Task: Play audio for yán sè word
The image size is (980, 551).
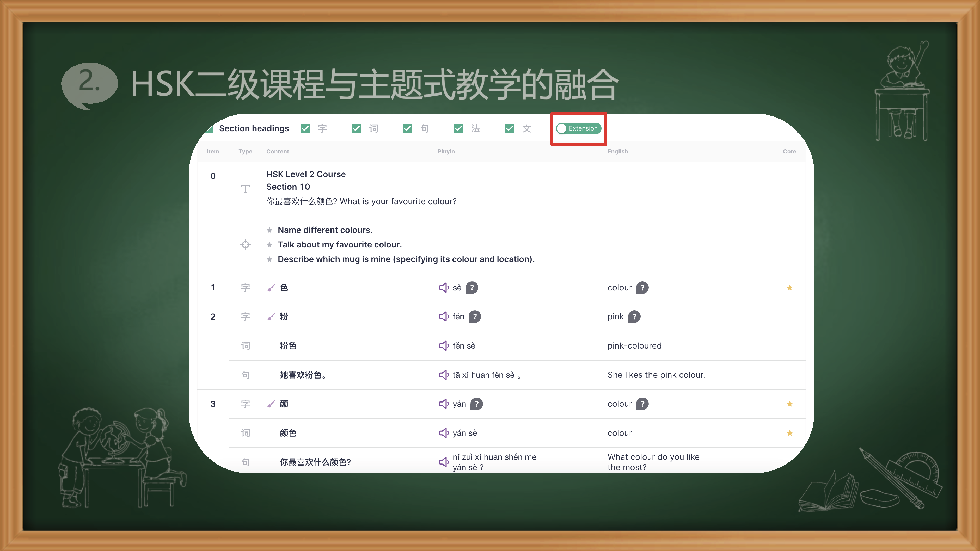Action: point(444,433)
